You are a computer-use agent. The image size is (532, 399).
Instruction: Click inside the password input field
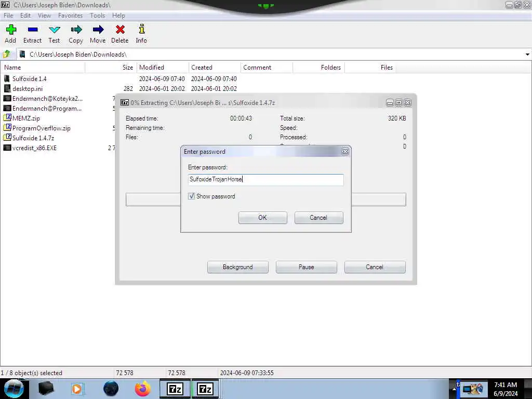click(265, 179)
